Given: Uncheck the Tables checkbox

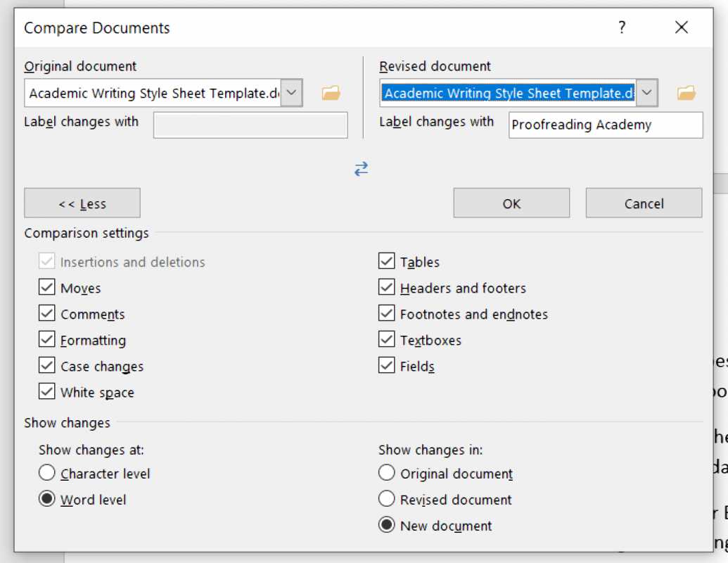Looking at the screenshot, I should click(x=387, y=262).
